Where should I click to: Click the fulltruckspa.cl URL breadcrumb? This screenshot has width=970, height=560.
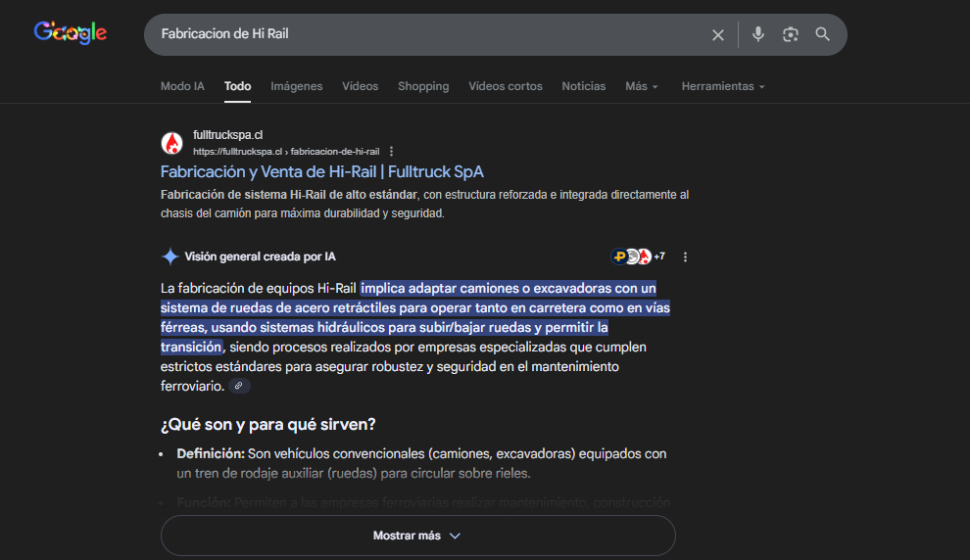point(286,152)
